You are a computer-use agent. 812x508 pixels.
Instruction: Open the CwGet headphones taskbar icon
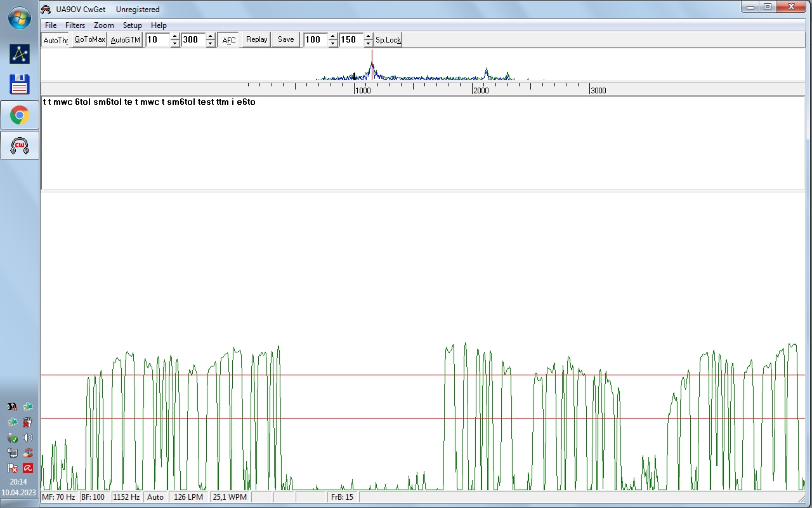(19, 145)
